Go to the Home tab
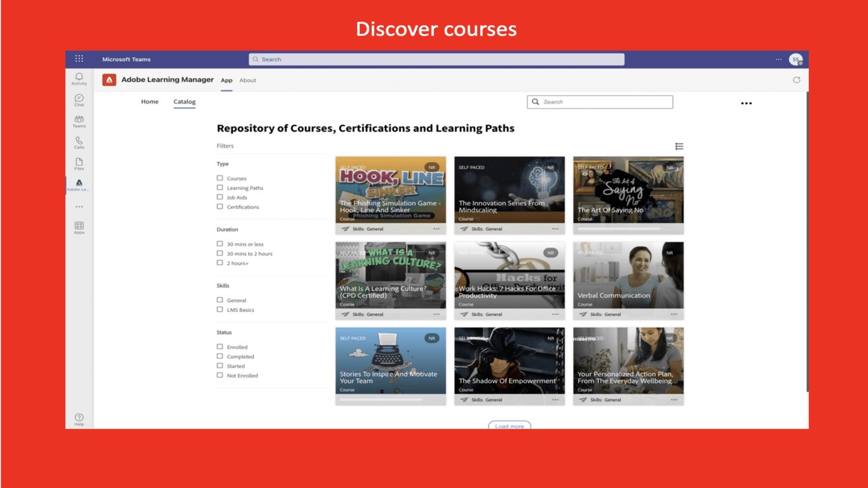 tap(150, 102)
